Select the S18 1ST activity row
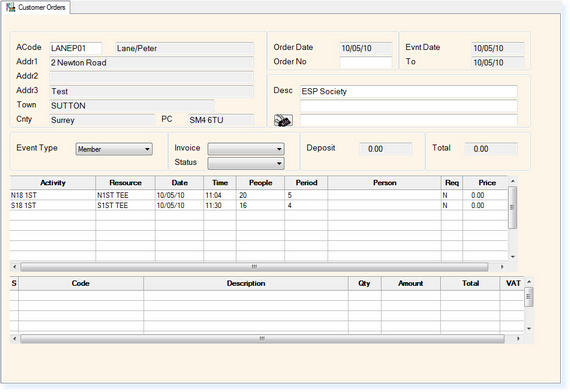Viewport: 570px width, 392px height. point(258,205)
